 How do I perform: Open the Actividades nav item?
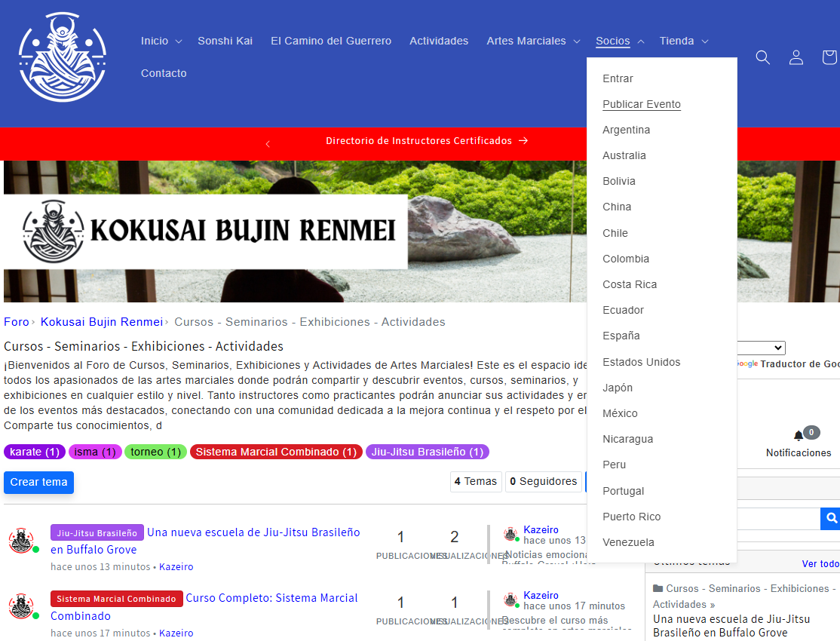click(439, 41)
